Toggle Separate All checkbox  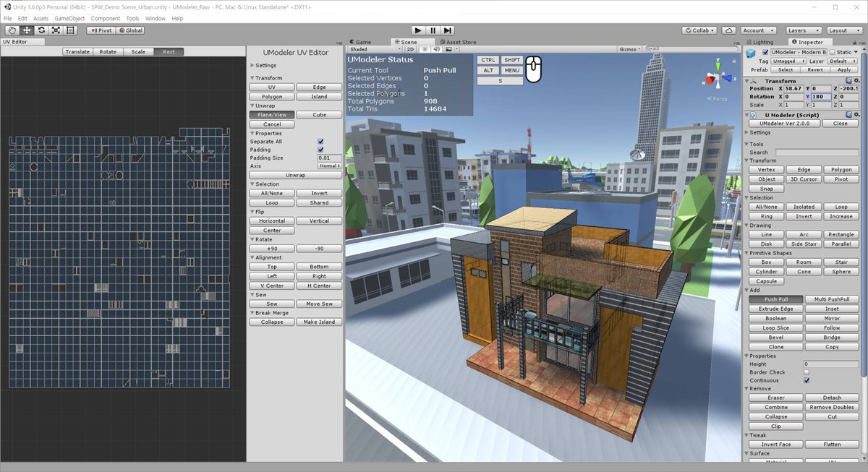click(x=320, y=142)
